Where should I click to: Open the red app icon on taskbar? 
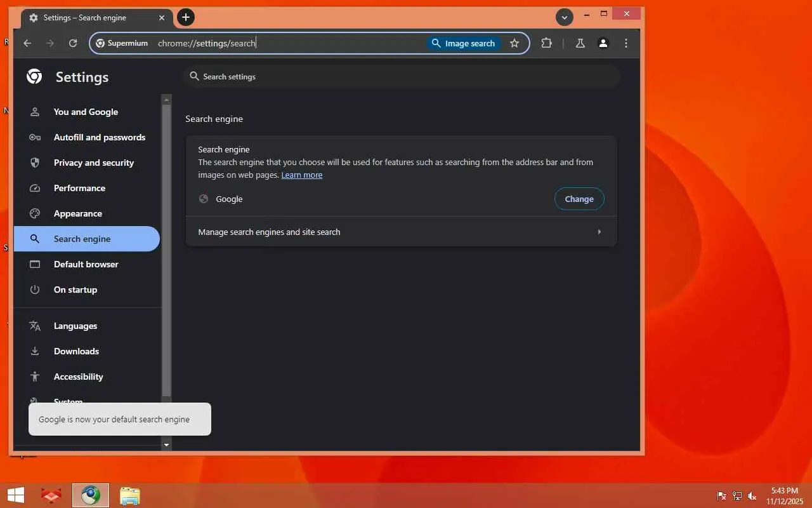51,495
